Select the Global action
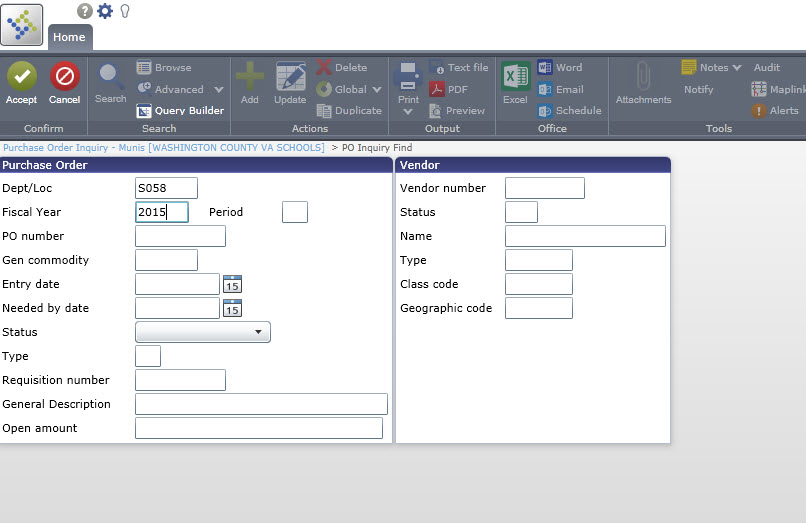 [x=342, y=89]
